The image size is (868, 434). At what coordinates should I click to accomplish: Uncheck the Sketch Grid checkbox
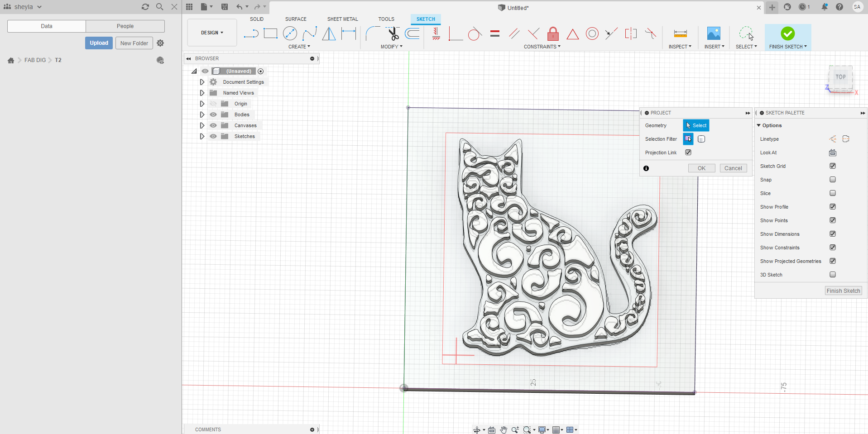tap(832, 166)
